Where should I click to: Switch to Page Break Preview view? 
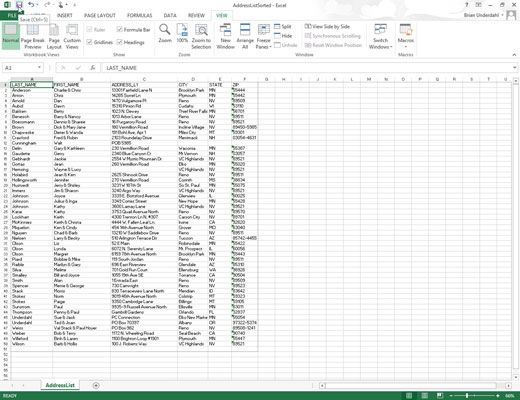(x=33, y=36)
